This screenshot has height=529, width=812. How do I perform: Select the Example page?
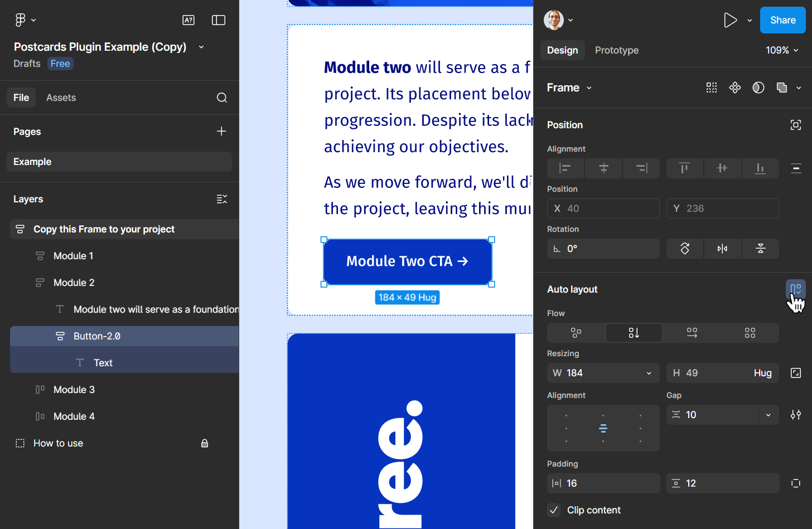tap(119, 162)
